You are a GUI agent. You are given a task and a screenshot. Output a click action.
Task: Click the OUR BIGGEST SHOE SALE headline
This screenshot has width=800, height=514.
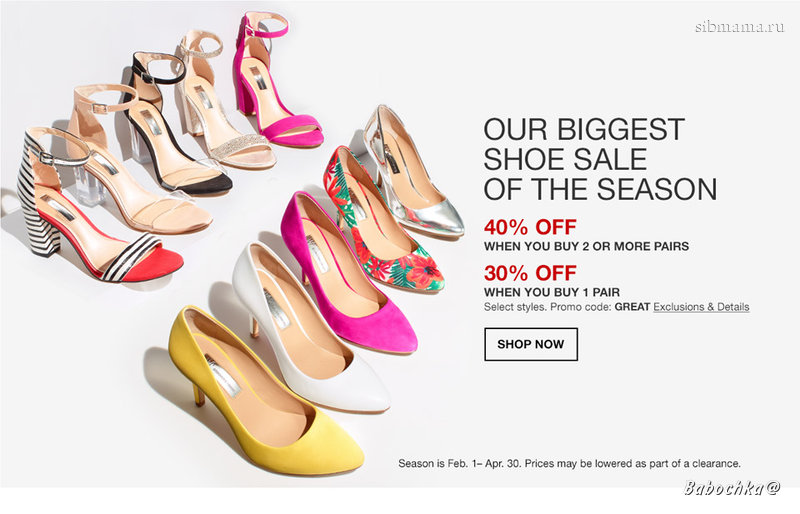tap(600, 159)
